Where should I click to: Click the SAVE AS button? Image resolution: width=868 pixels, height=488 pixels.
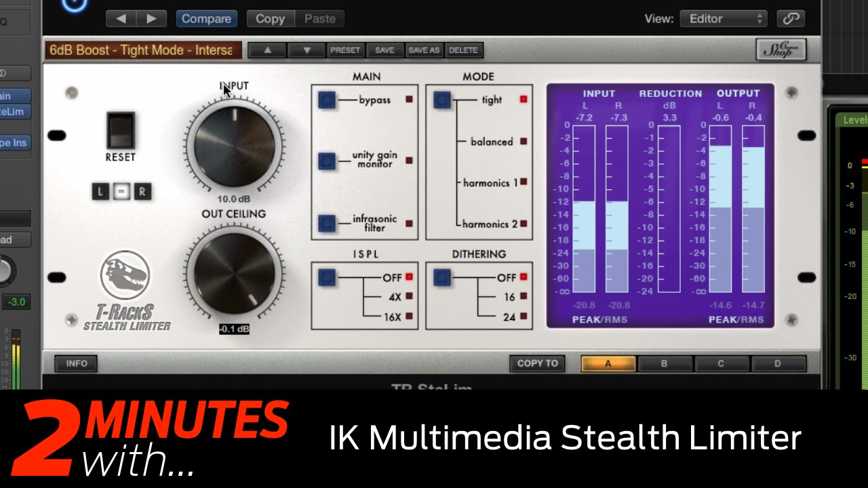click(x=424, y=50)
